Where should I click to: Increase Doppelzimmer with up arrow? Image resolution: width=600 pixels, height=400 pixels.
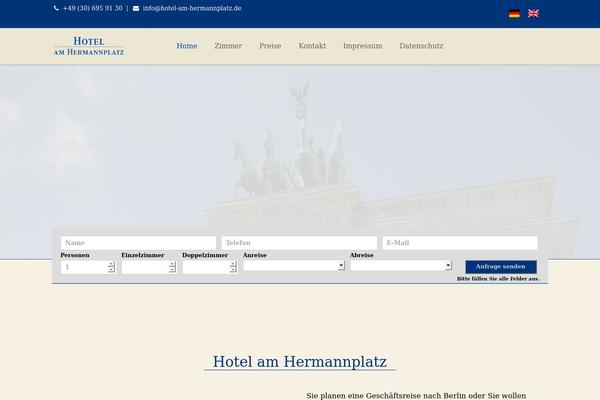[233, 264]
